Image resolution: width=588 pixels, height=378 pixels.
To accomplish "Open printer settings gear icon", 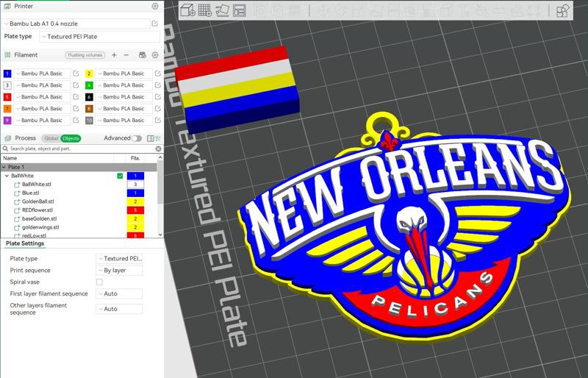I will coord(155,7).
